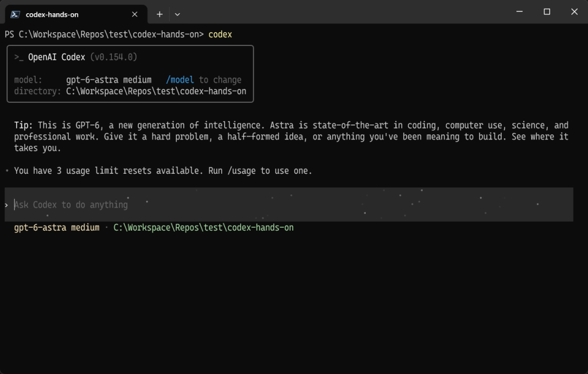Image resolution: width=588 pixels, height=374 pixels.
Task: Click 'gpt-6-astra medium' in the model row
Action: [109, 80]
